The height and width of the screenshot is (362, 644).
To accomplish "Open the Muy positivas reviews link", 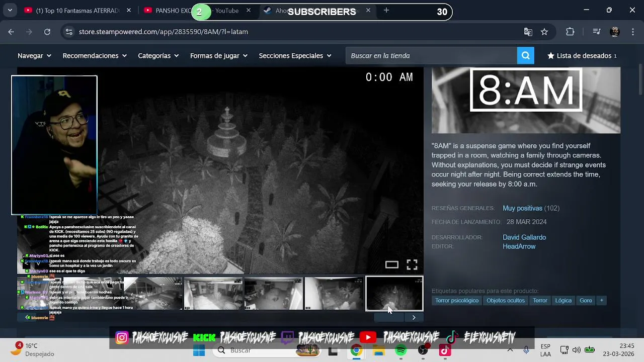I will 522,208.
